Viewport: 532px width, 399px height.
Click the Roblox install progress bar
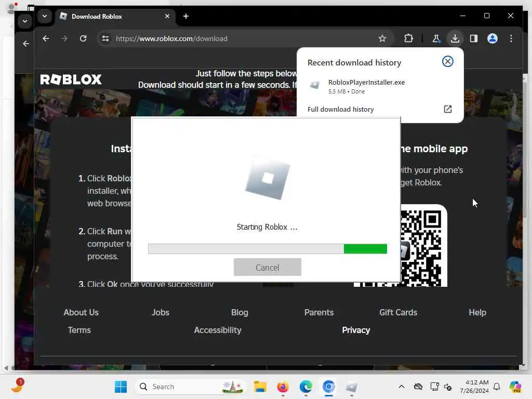pyautogui.click(x=268, y=249)
